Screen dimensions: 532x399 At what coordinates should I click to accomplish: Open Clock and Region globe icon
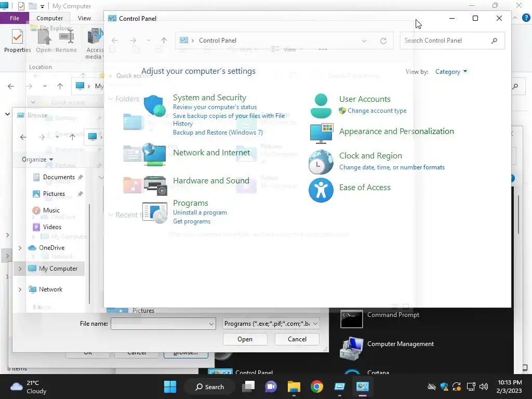tap(321, 162)
